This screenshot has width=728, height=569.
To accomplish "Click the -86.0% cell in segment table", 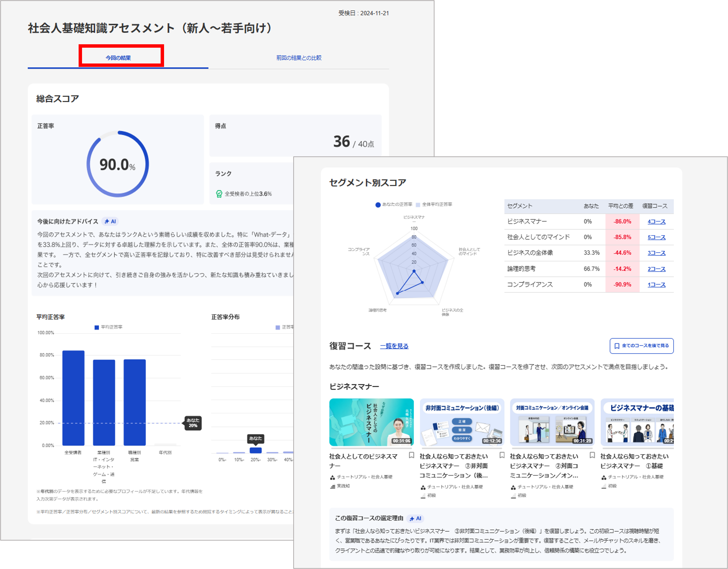I will point(622,222).
